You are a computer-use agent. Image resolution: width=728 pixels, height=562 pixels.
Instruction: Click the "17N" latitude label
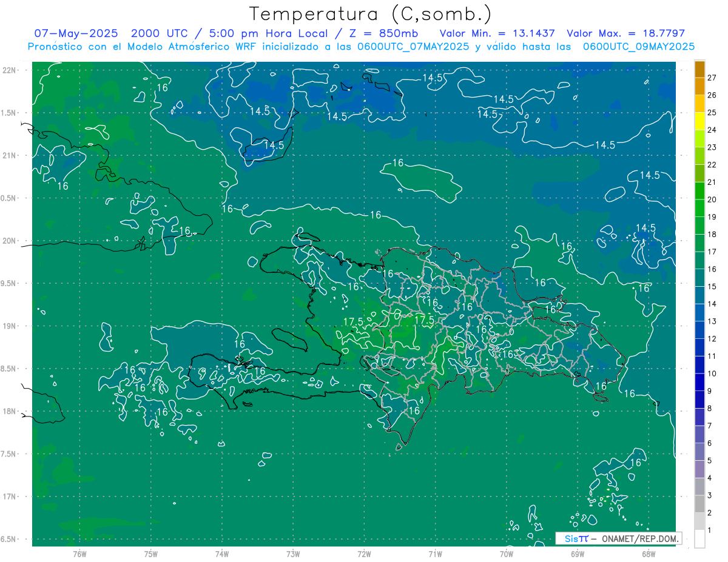[x=10, y=497]
